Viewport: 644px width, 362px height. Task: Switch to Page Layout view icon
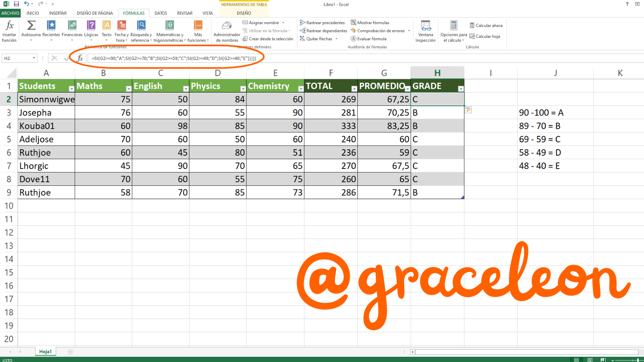590,360
